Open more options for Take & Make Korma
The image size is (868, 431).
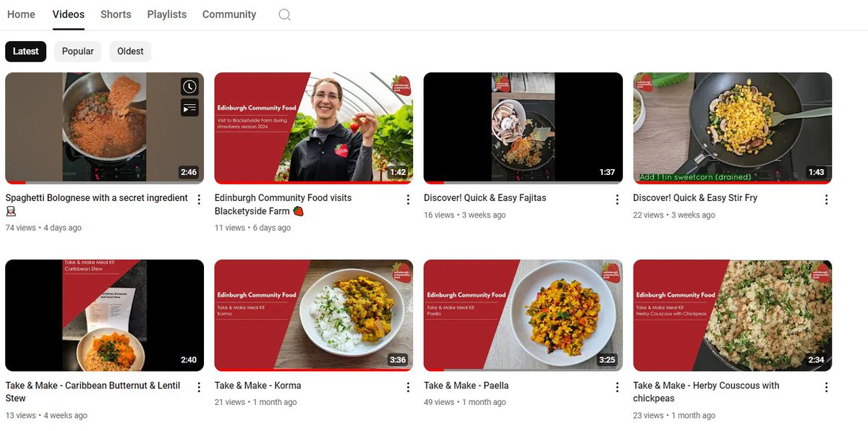click(408, 388)
